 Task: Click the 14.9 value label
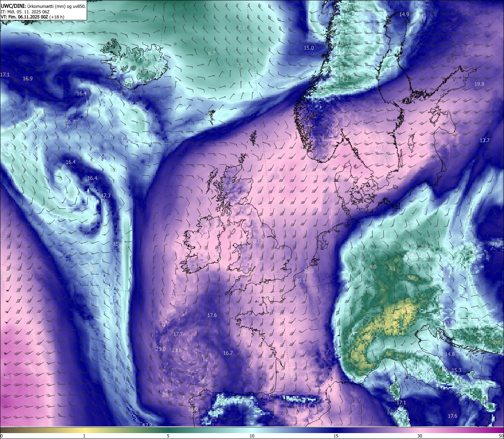pyautogui.click(x=404, y=15)
